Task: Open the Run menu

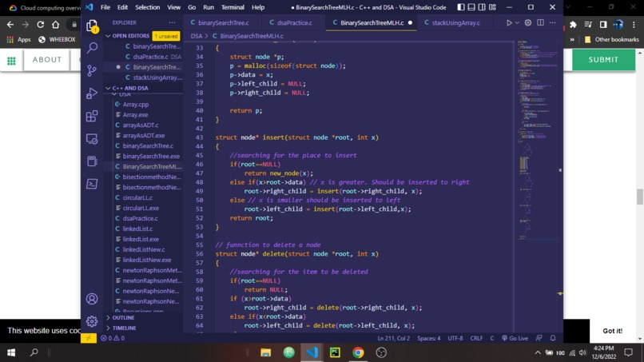Action: [209, 7]
